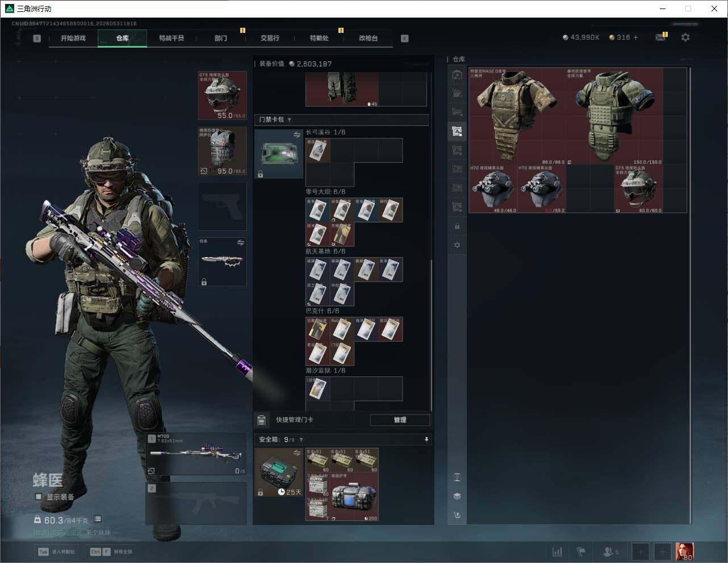Select the 泰坦防弹装甲 150.0/150.0 armor
Viewport: 728px width, 563px height.
click(614, 116)
